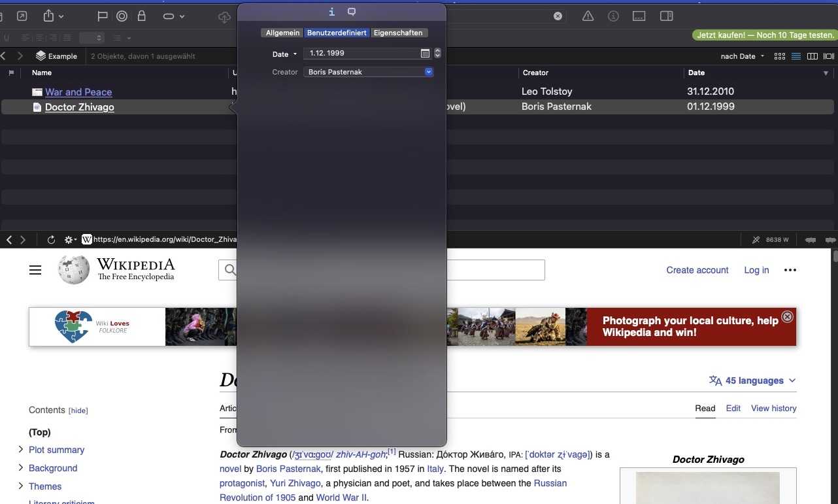
Task: Switch to cover flow view
Action: (x=829, y=56)
